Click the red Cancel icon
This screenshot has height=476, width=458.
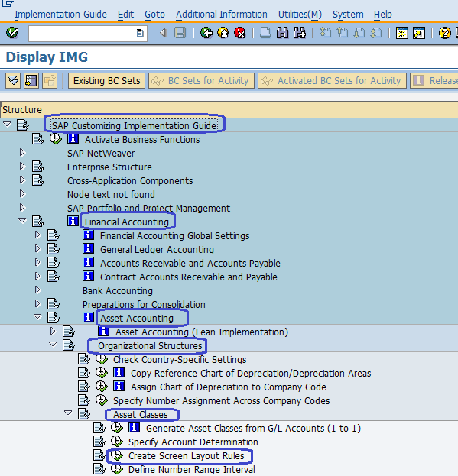(240, 33)
